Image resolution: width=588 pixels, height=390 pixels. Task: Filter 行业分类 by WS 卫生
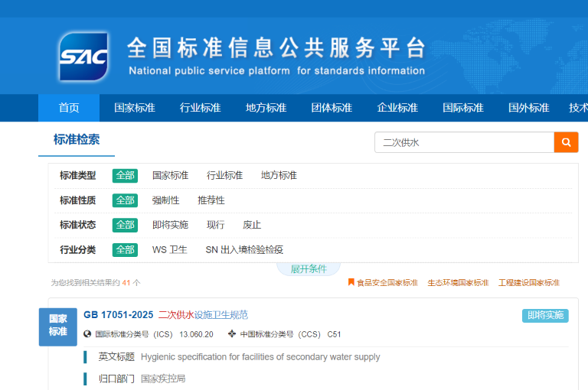coord(169,250)
